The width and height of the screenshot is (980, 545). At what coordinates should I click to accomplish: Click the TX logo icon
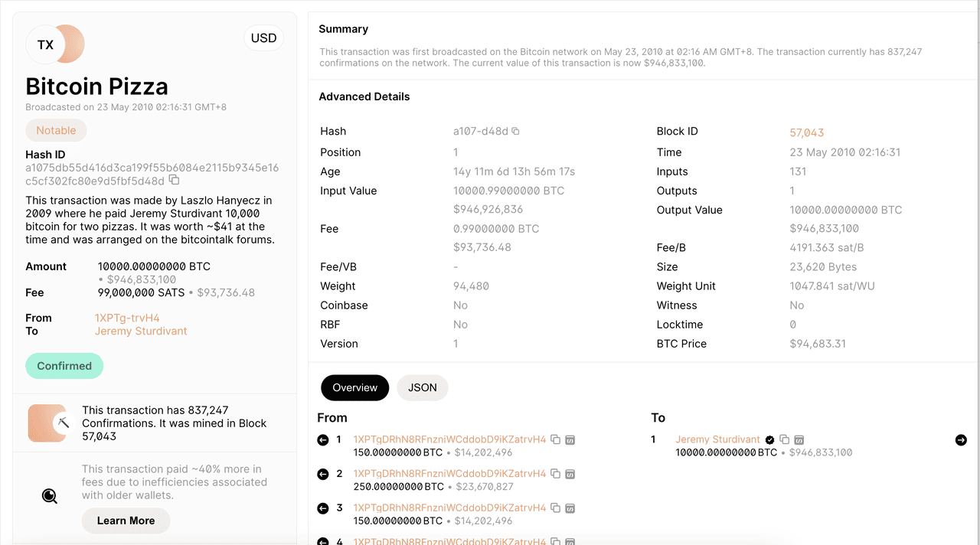pyautogui.click(x=55, y=44)
